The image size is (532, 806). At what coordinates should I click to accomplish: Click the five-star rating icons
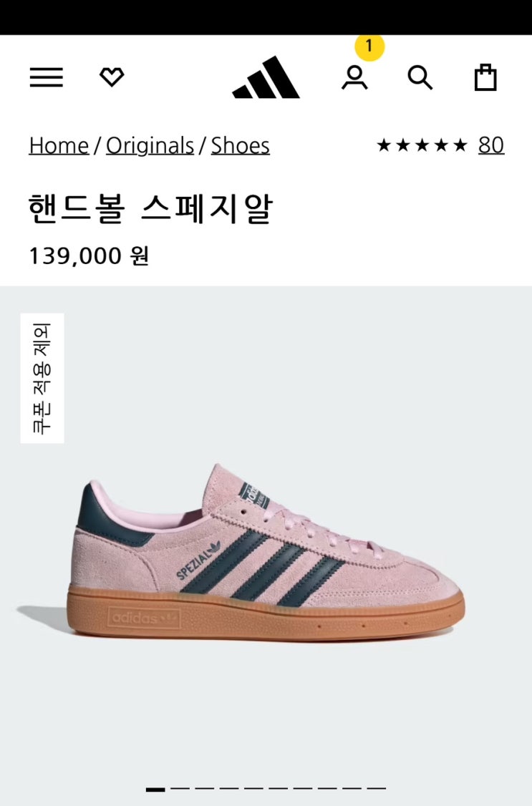coord(422,145)
